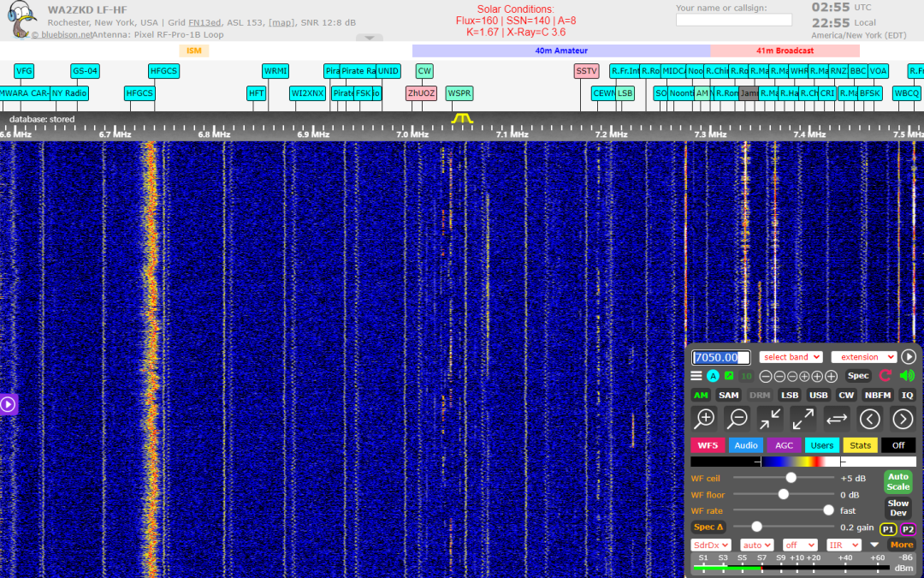Toggle the cyan A frequency memory button
The image size is (924, 578).
coord(713,376)
